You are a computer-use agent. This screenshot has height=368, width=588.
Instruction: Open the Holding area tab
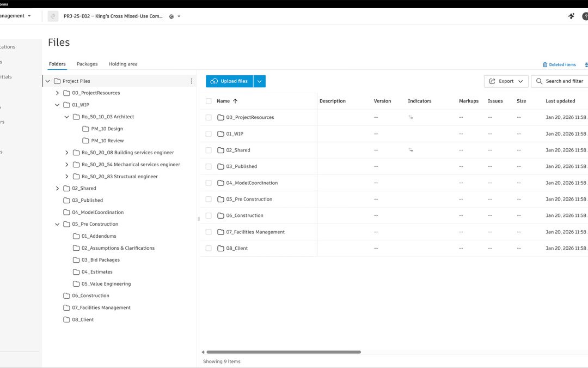coord(123,64)
